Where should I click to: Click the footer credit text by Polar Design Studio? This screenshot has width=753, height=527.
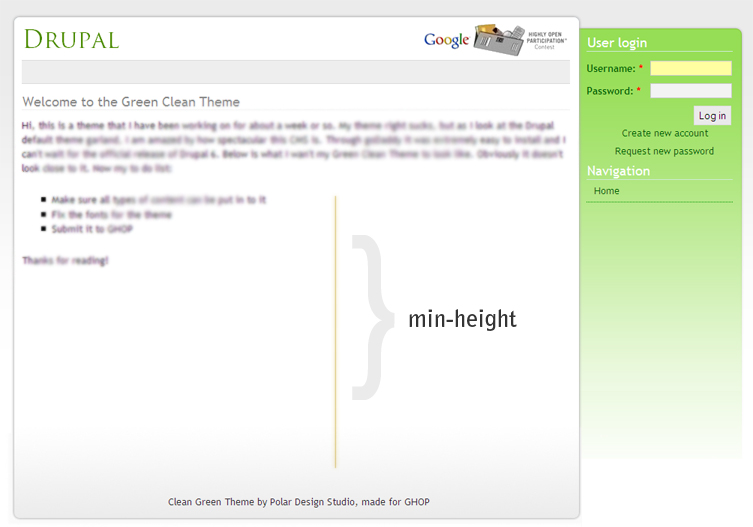(299, 502)
